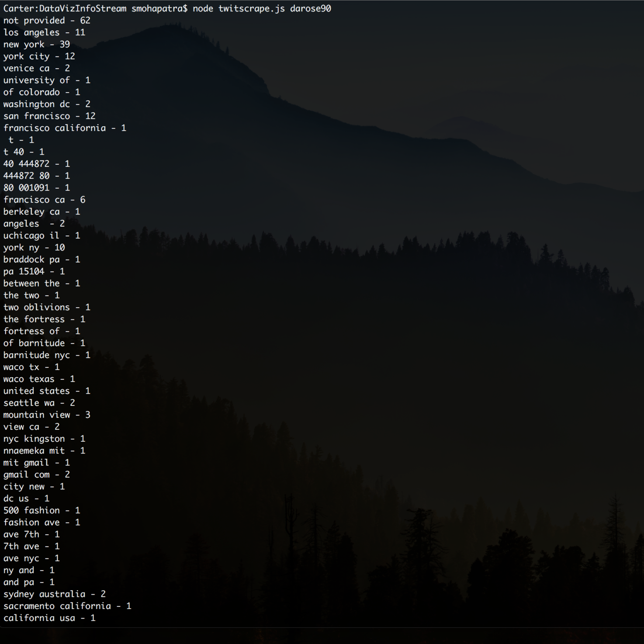Image resolution: width=644 pixels, height=644 pixels.
Task: Click 'view ca - 2' output line
Action: [31, 427]
